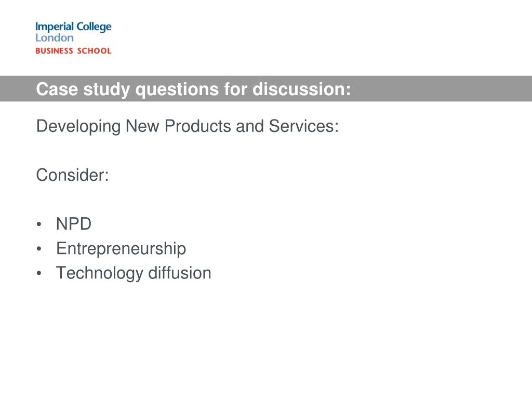This screenshot has height=399, width=532.
Task: Click the word Developing in the subtitle
Action: click(78, 127)
